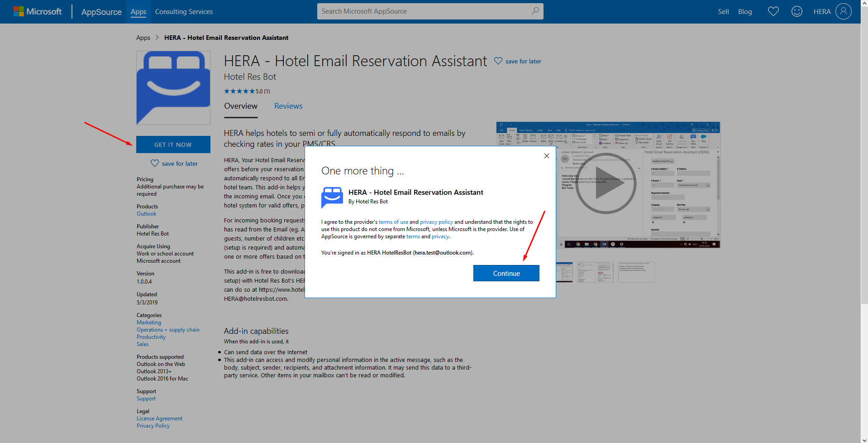Screen dimensions: 868x443
Task: Open the Support link in the sidebar
Action: 146,399
